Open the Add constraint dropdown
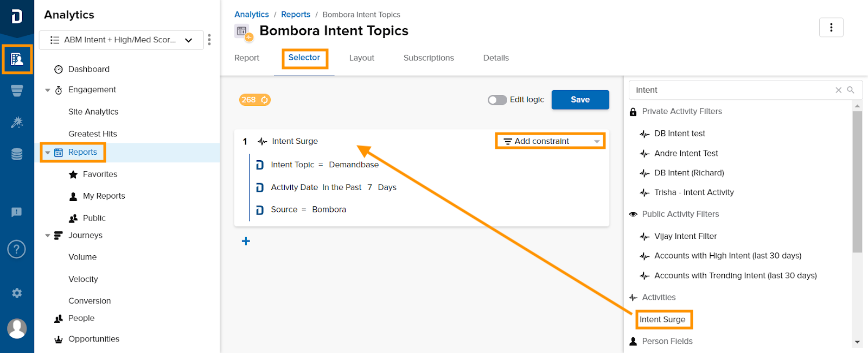This screenshot has height=353, width=868. [x=550, y=141]
